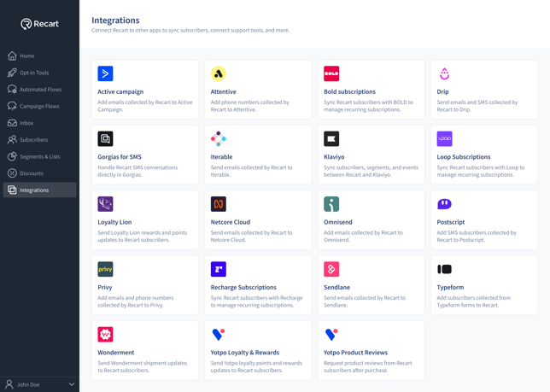This screenshot has height=392, width=550.
Task: Click the Typeform black logo
Action: 444,269
